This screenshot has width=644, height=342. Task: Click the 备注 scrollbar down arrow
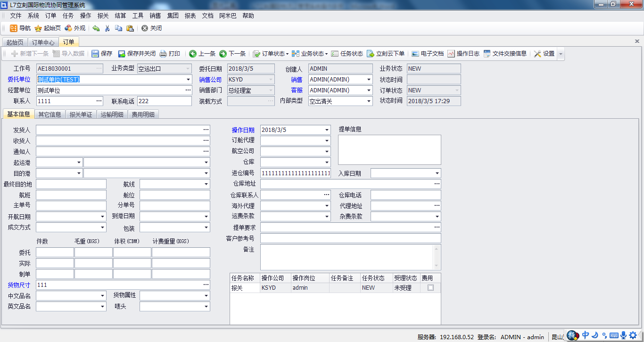tap(437, 266)
